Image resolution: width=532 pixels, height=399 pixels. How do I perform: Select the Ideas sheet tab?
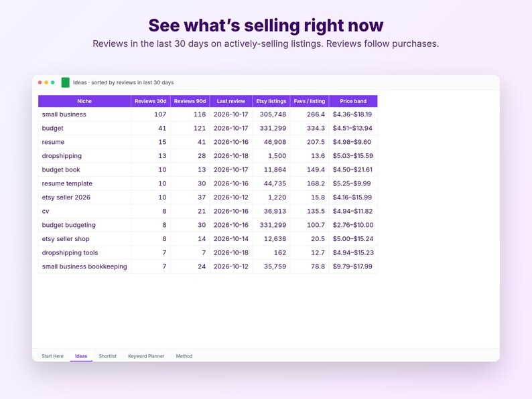pos(81,356)
